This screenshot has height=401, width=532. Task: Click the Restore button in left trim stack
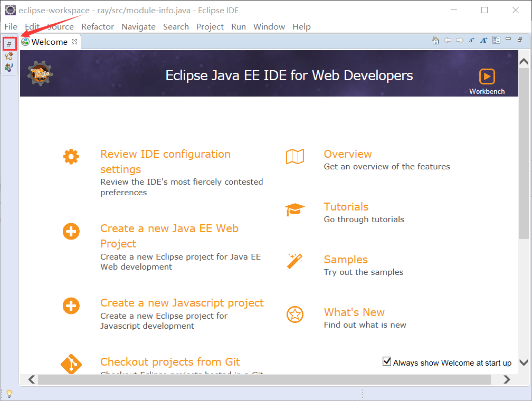(x=9, y=44)
